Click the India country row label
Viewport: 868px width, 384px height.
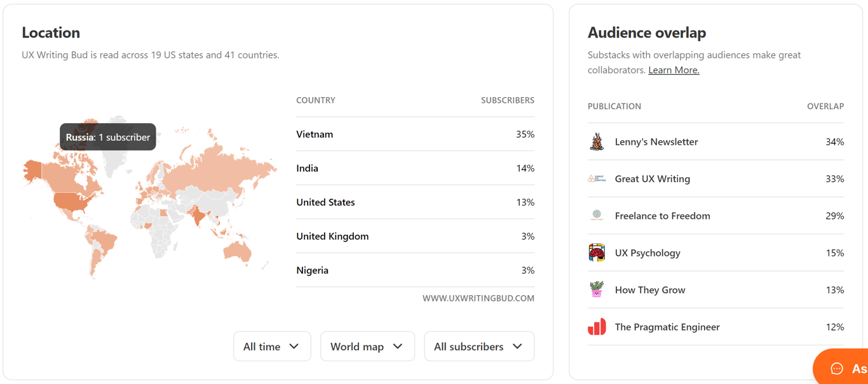coord(307,168)
